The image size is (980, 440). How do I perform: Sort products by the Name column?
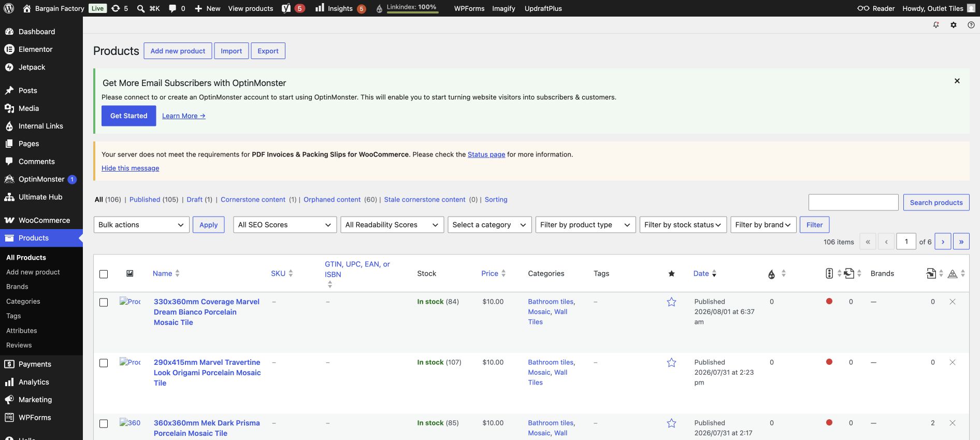click(166, 273)
